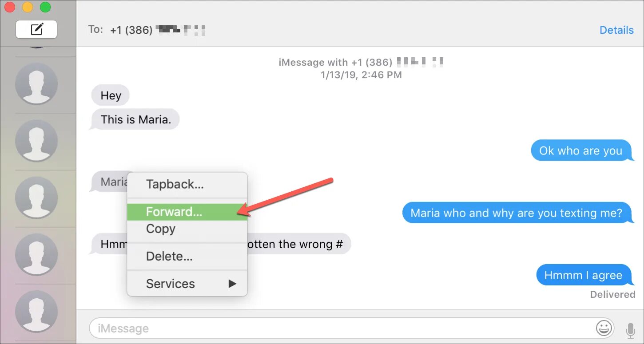Click the '1/13/19, 2:46 PM' timestamp
644x344 pixels.
pyautogui.click(x=361, y=75)
